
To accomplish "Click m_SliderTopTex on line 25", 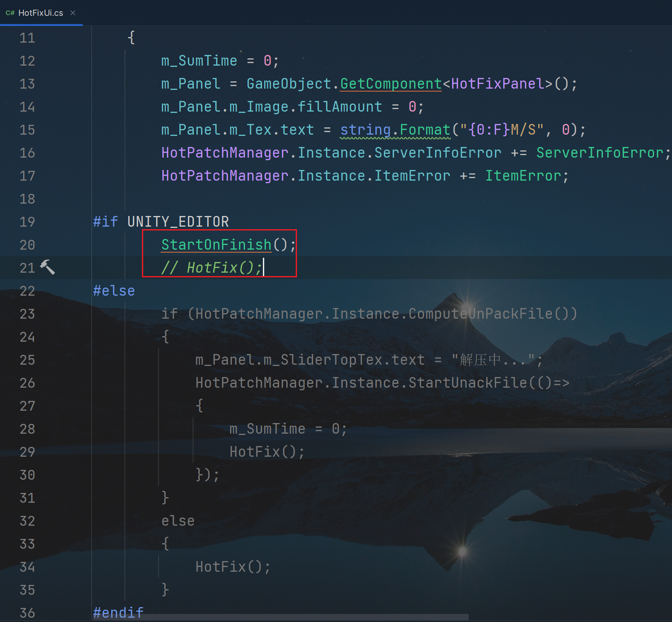I will click(x=323, y=360).
